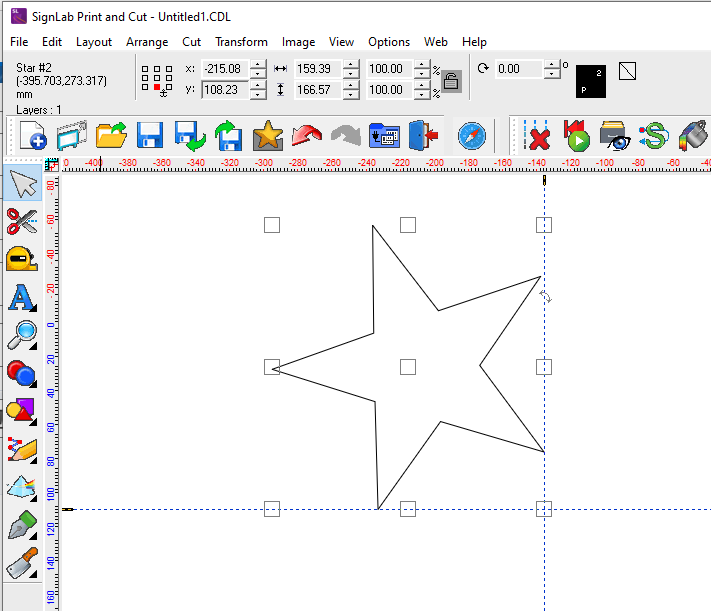Click the blue compass icon
The width and height of the screenshot is (711, 611).
[472, 136]
